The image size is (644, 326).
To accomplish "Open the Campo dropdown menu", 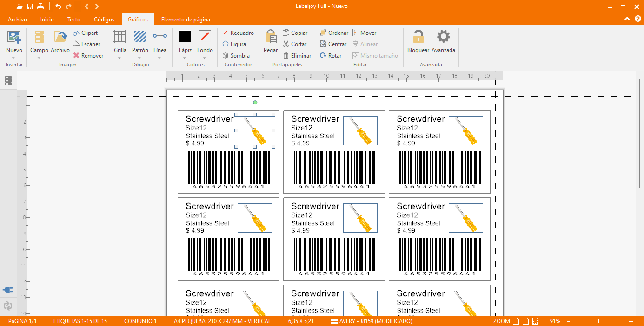I will pyautogui.click(x=39, y=58).
